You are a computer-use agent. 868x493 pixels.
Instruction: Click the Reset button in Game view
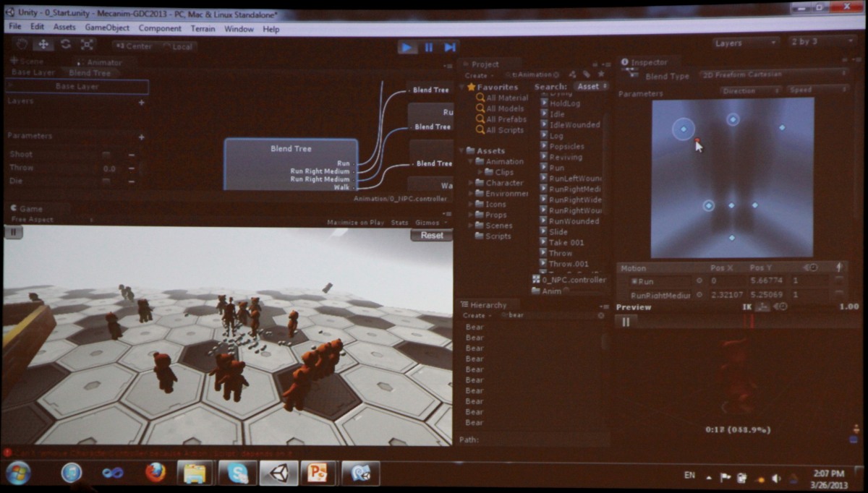432,235
